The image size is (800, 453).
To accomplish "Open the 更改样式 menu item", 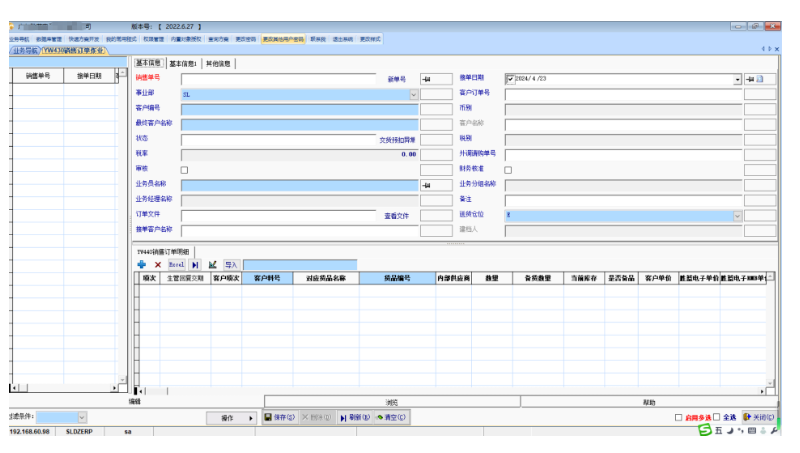I will [x=370, y=39].
